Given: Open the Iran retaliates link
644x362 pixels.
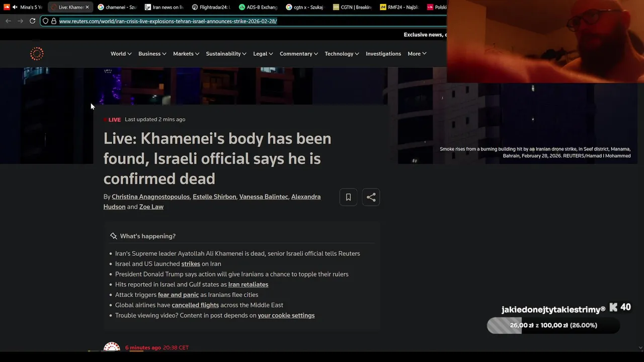Looking at the screenshot, I should point(248,285).
